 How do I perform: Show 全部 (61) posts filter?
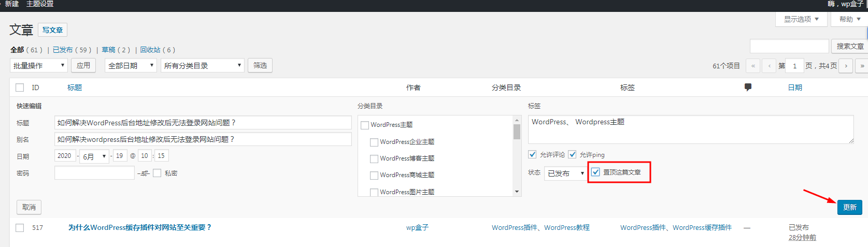pos(26,50)
